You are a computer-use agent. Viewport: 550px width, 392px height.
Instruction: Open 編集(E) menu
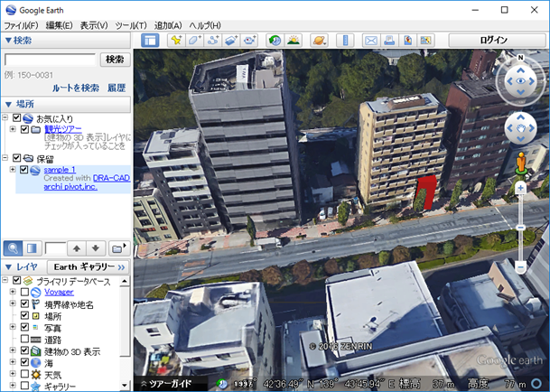point(59,25)
